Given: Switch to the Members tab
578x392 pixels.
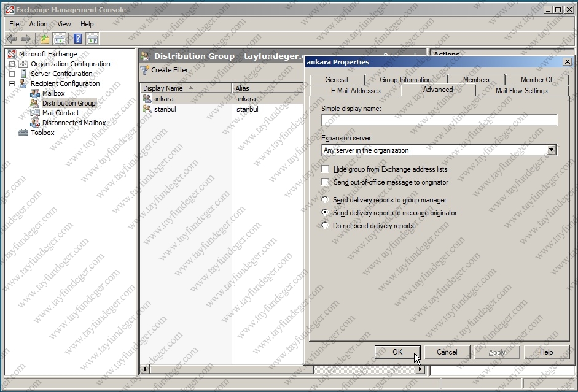Looking at the screenshot, I should pyautogui.click(x=476, y=80).
